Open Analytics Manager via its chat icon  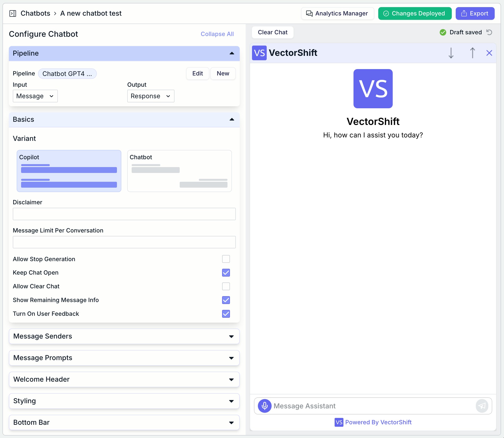click(309, 13)
